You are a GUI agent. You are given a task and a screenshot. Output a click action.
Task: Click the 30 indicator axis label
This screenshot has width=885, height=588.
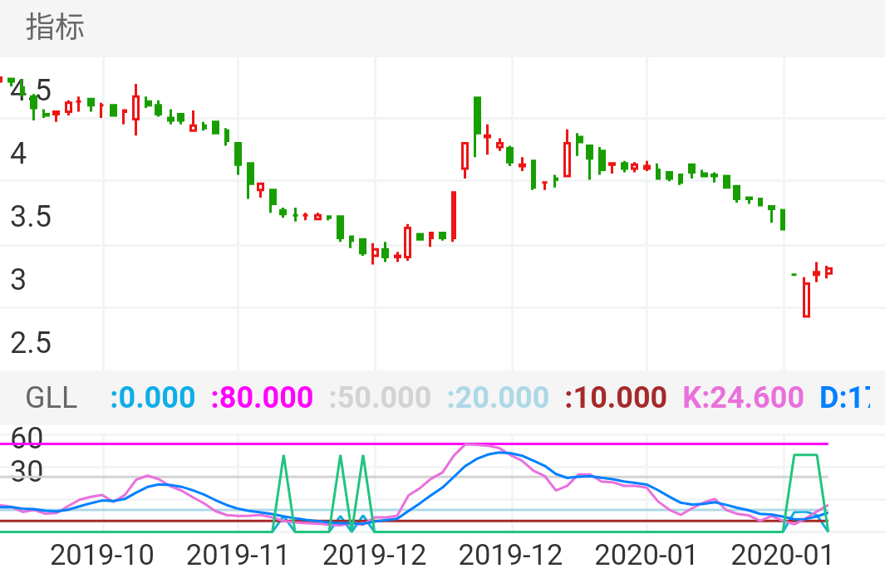click(27, 473)
